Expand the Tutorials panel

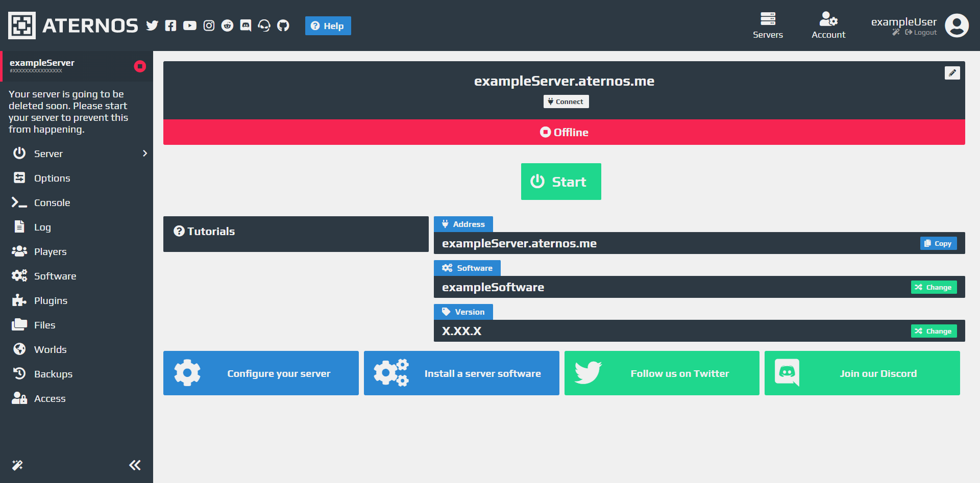[x=296, y=234]
